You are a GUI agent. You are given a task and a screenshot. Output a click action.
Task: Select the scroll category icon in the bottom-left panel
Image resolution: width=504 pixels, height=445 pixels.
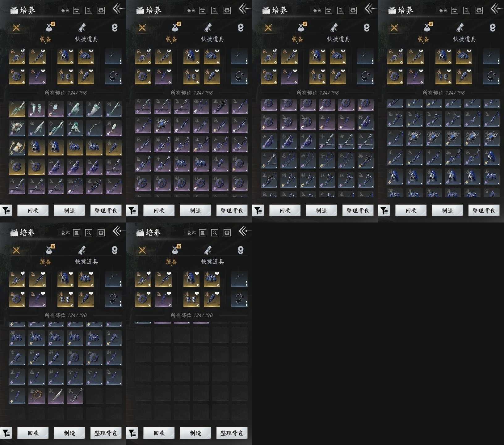point(82,250)
